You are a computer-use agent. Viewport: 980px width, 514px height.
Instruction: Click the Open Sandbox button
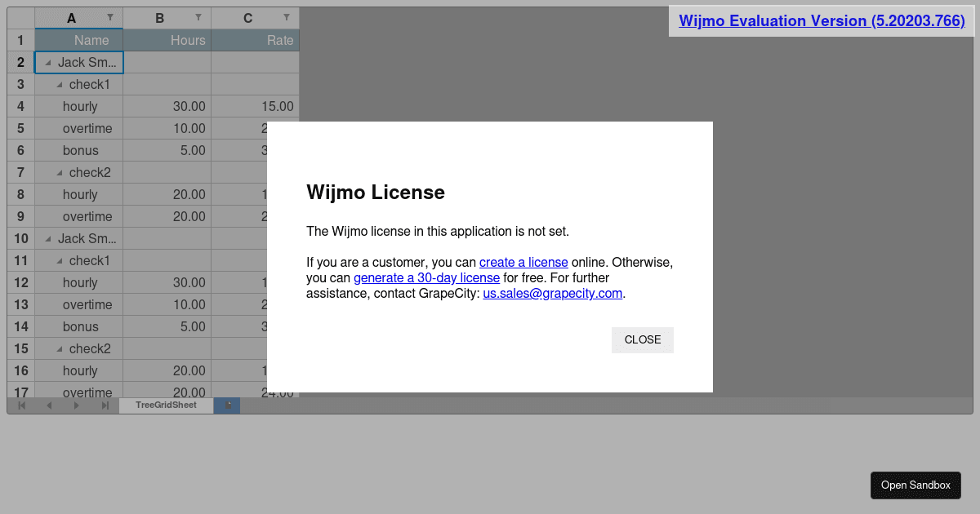click(x=915, y=485)
